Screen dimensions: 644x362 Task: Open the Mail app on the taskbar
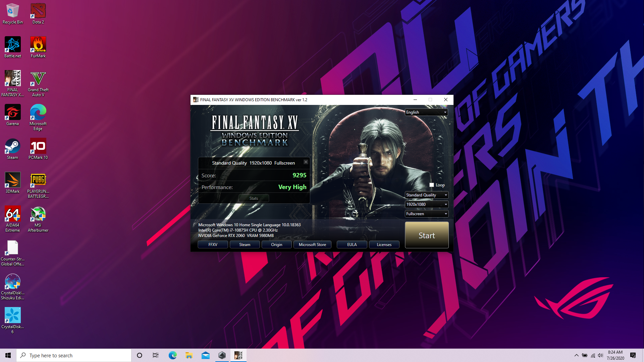pyautogui.click(x=205, y=355)
